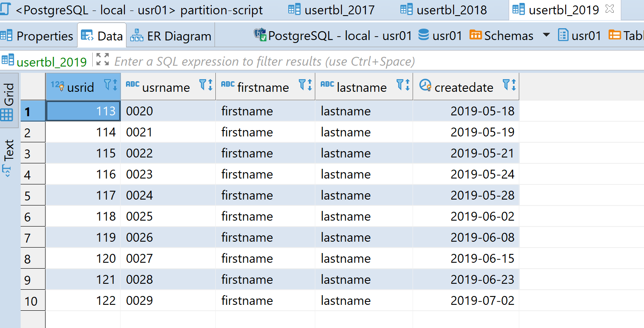Select the usrname cell 0021

click(x=168, y=132)
